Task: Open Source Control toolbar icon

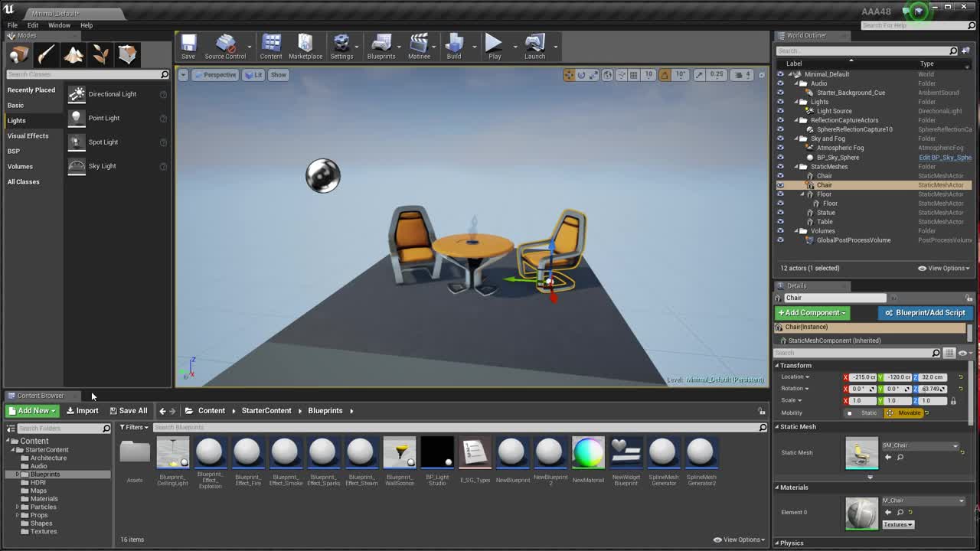Action: (x=225, y=47)
